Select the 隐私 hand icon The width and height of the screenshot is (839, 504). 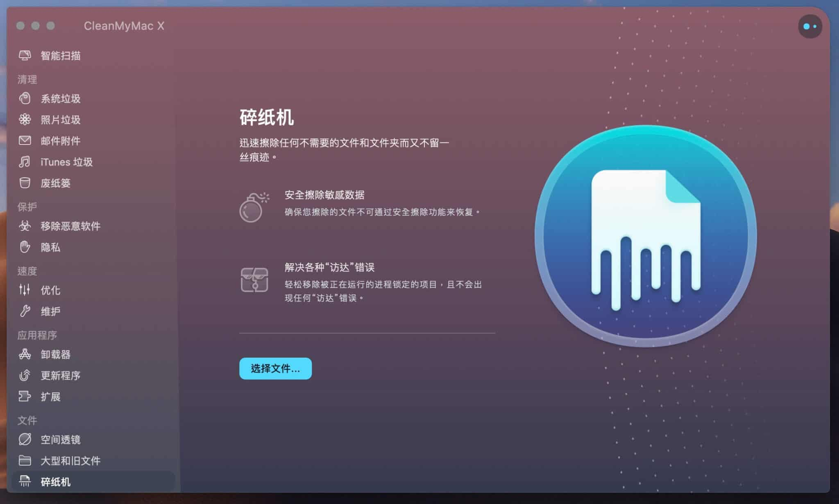[x=25, y=247]
